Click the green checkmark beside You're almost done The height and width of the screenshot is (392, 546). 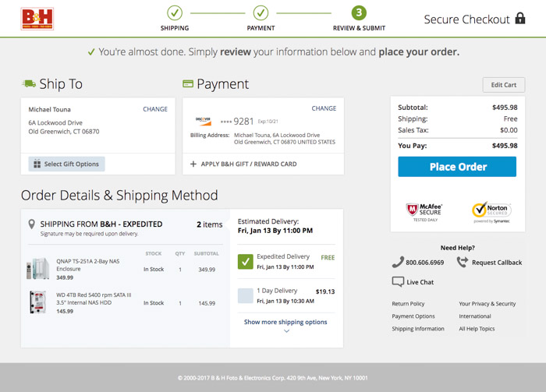91,52
